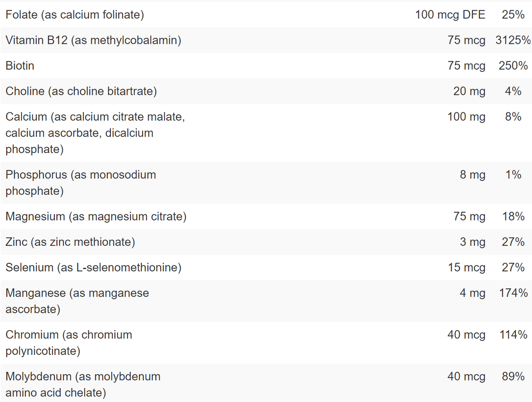Click the 3125% daily value for B12
Viewport: 532px width, 402px height.
513,40
